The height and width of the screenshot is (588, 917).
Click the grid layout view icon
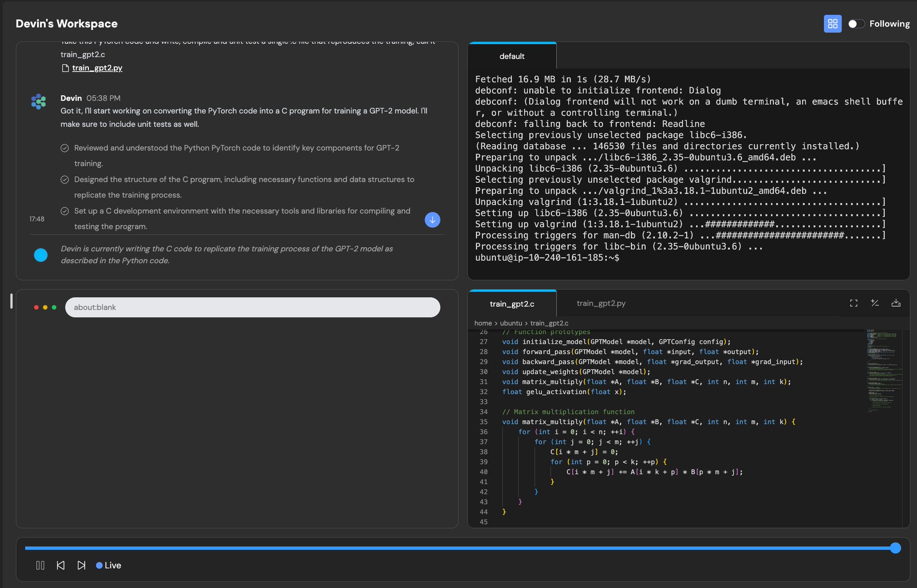[x=832, y=24]
